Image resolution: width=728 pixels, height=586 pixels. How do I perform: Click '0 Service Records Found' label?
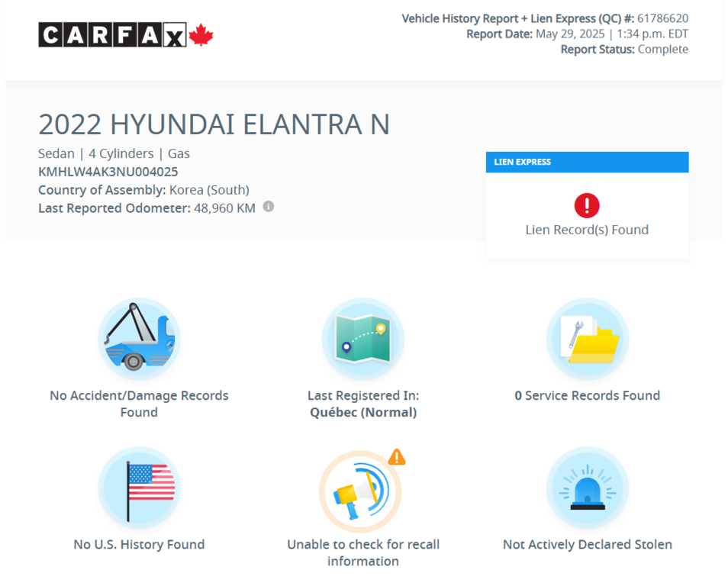coord(588,395)
